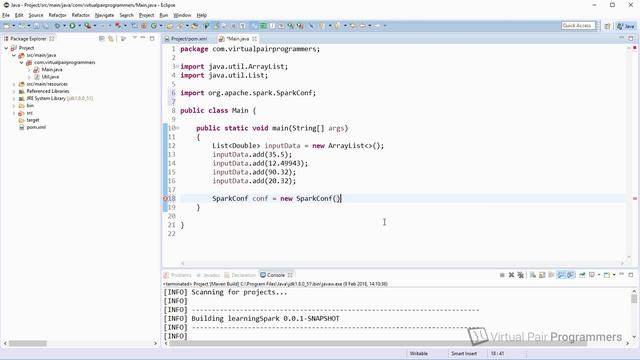Click Console vertical scrollbar thumb
The height and width of the screenshot is (360, 640).
(x=634, y=299)
